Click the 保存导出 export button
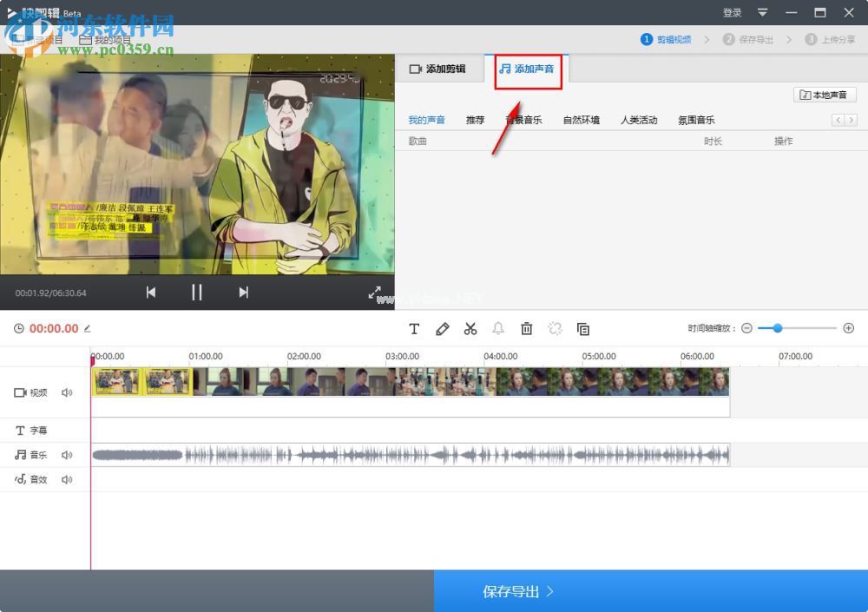Image resolution: width=868 pixels, height=612 pixels. pyautogui.click(x=511, y=590)
